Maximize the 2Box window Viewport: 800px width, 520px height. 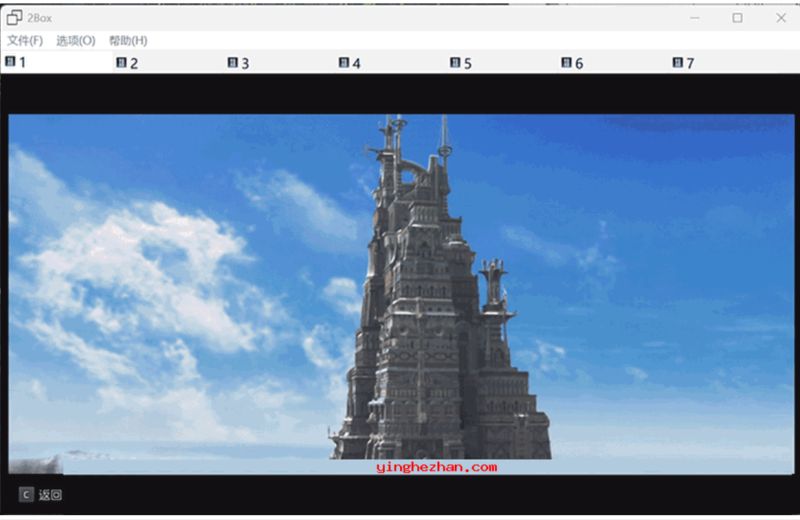pyautogui.click(x=737, y=18)
